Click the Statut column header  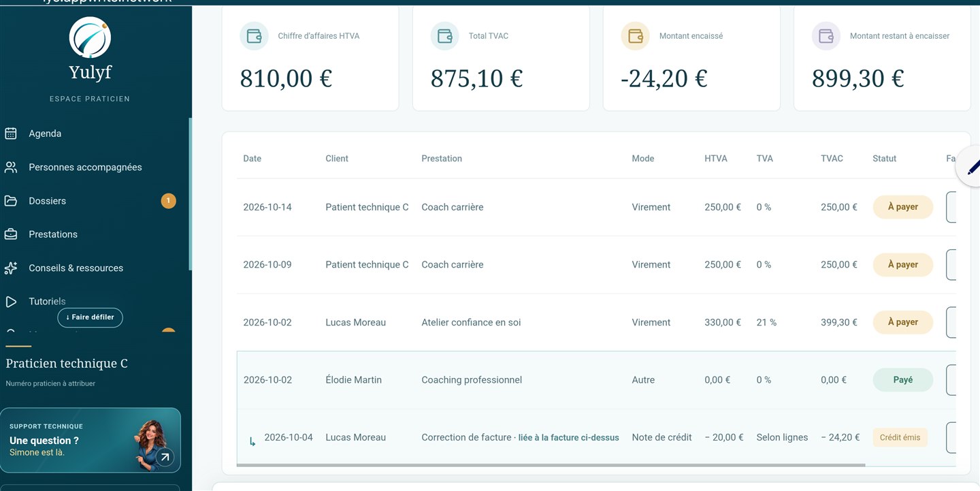coord(885,159)
